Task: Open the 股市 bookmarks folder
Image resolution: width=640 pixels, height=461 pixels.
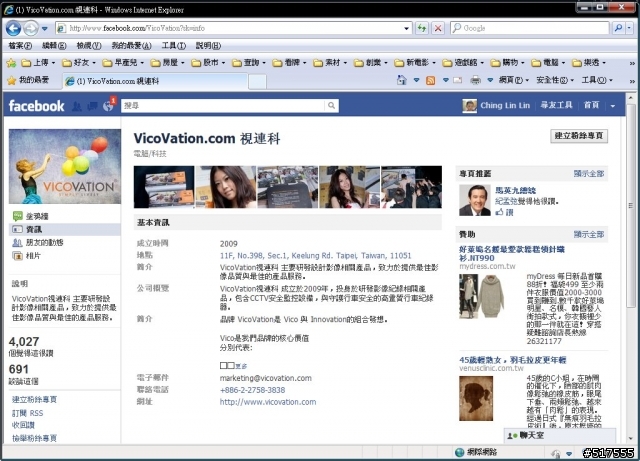Action: pyautogui.click(x=208, y=62)
